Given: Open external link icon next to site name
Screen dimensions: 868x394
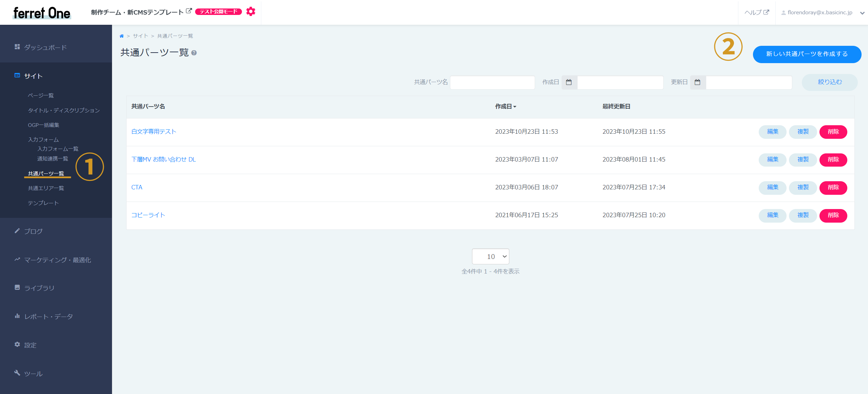Looking at the screenshot, I should click(x=189, y=11).
